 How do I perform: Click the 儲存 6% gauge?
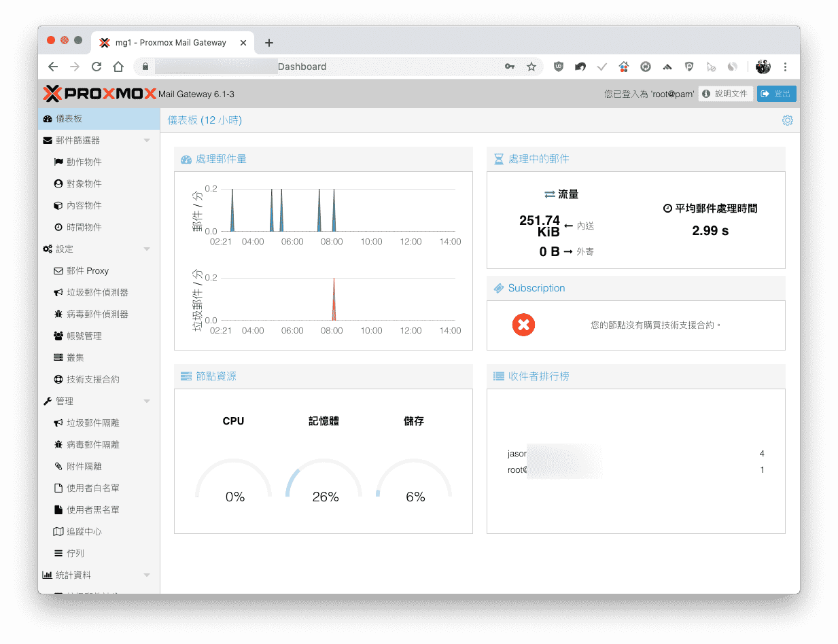coord(415,481)
